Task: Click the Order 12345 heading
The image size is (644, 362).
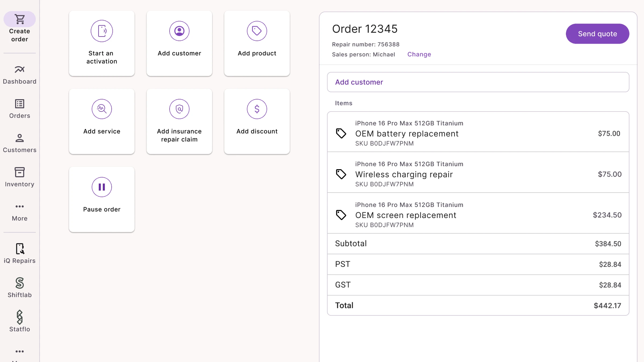Action: pos(365,29)
